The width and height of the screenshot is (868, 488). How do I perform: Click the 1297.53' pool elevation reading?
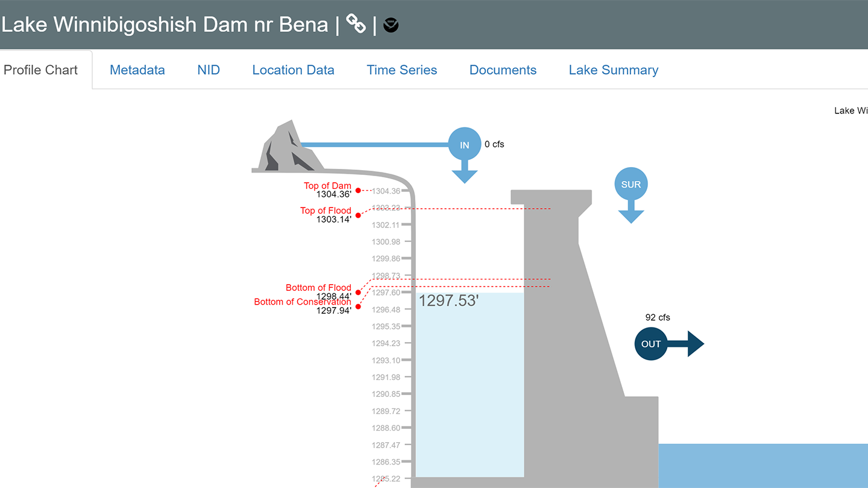(x=448, y=300)
